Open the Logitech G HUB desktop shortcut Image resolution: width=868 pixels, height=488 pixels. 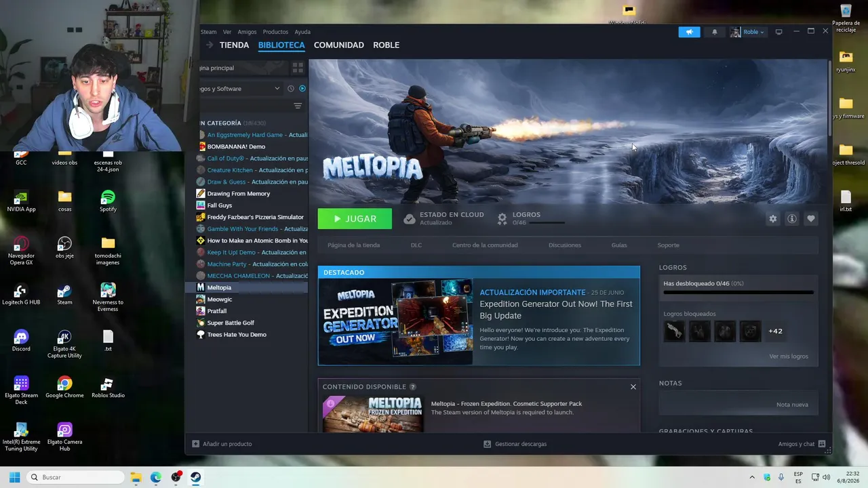21,294
